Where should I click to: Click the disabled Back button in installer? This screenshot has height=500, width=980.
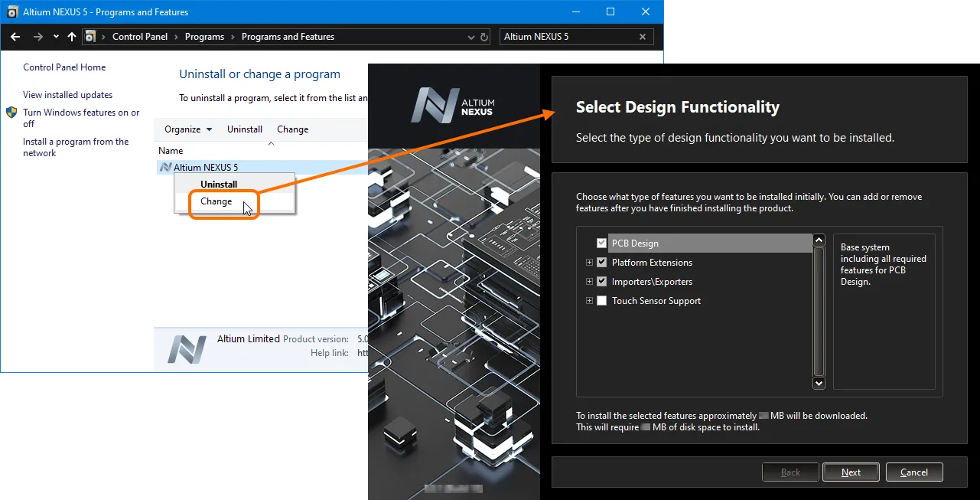[x=790, y=472]
